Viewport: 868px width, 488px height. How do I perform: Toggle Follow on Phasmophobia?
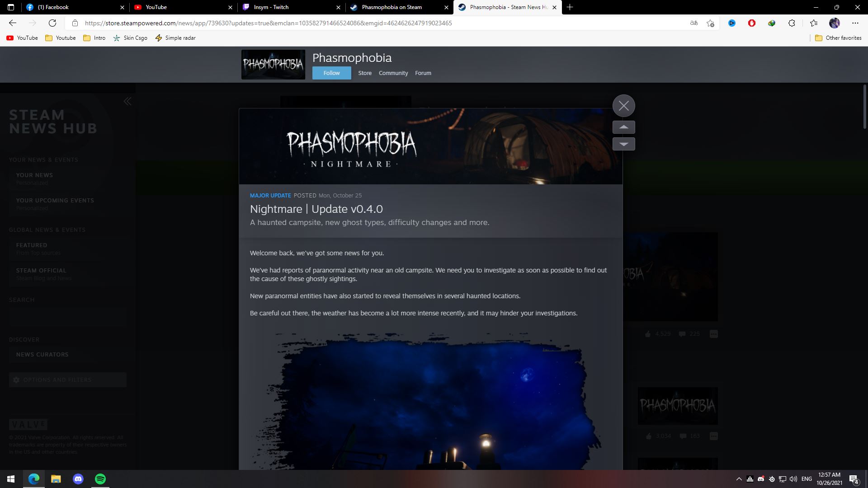331,73
